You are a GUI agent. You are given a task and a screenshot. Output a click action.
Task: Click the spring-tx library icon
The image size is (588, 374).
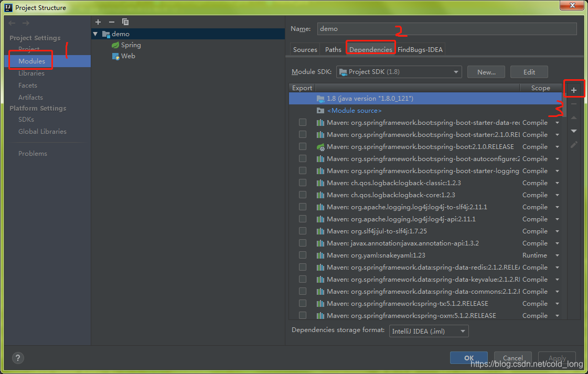pyautogui.click(x=320, y=304)
